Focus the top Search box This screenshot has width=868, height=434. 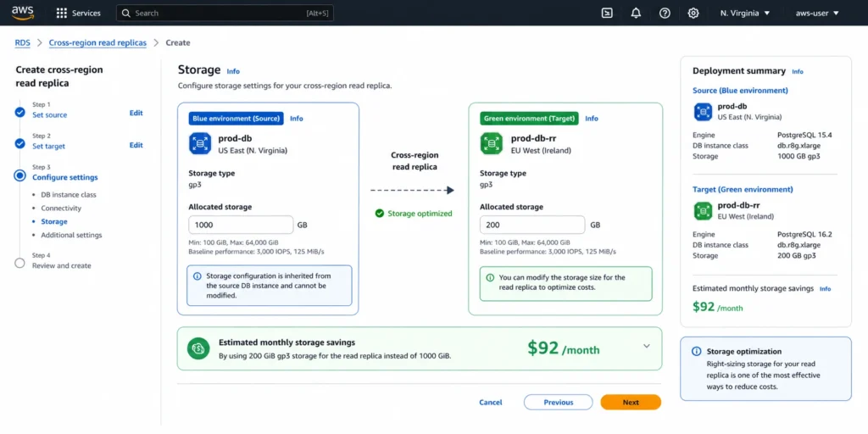(x=225, y=14)
